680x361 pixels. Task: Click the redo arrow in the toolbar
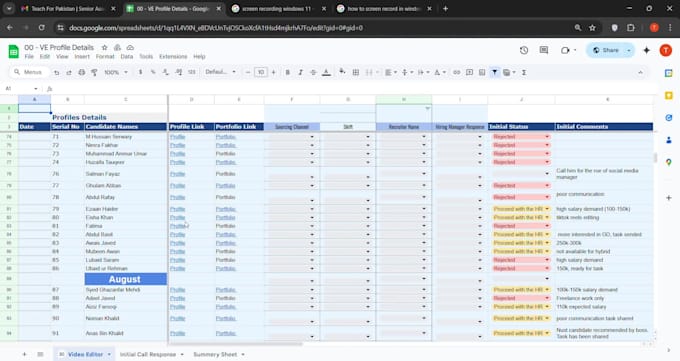[69, 72]
